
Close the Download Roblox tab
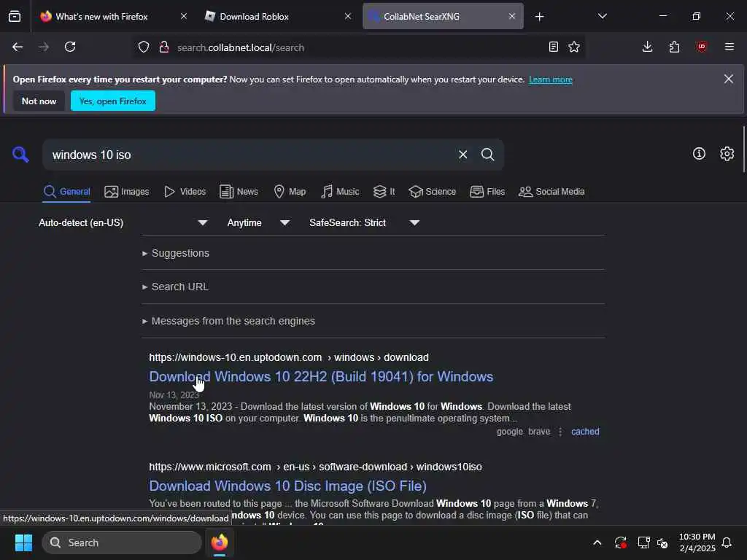point(348,16)
